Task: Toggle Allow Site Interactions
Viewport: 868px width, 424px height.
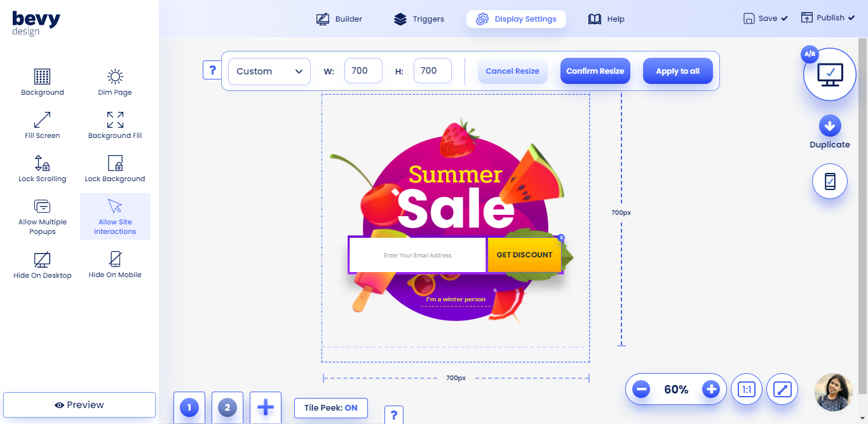Action: click(115, 216)
